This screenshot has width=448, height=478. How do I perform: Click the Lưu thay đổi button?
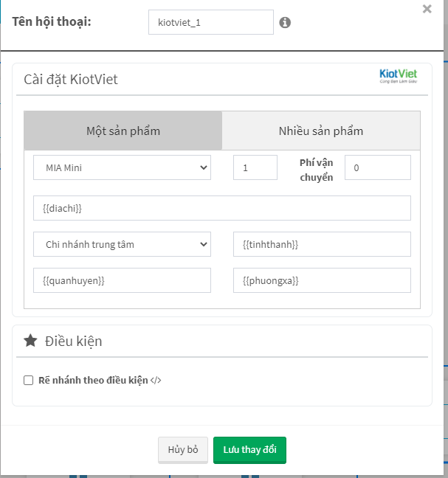[249, 450]
